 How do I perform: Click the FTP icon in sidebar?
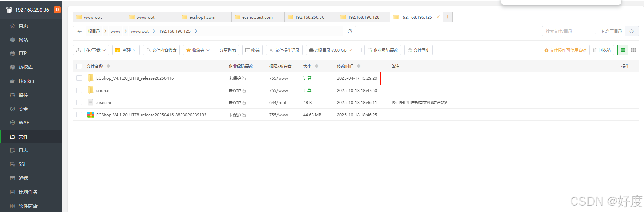13,53
